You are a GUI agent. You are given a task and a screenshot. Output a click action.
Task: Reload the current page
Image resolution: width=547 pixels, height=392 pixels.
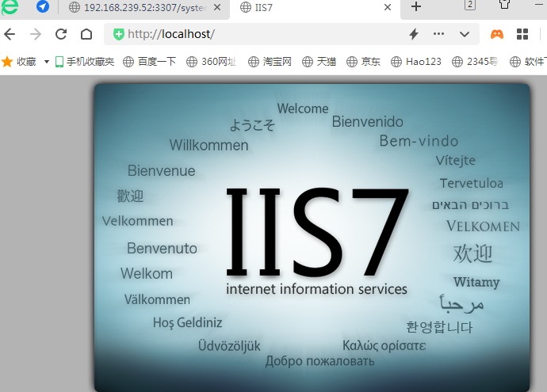[61, 34]
